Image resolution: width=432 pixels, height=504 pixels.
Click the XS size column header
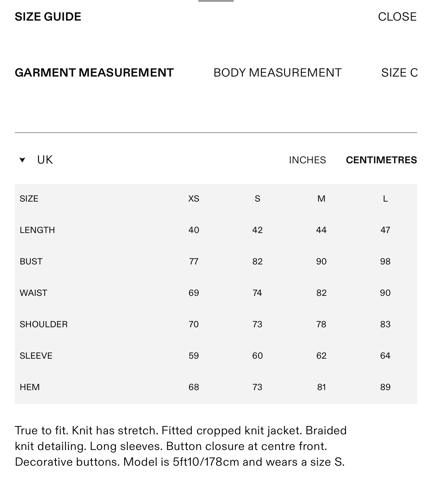194,199
